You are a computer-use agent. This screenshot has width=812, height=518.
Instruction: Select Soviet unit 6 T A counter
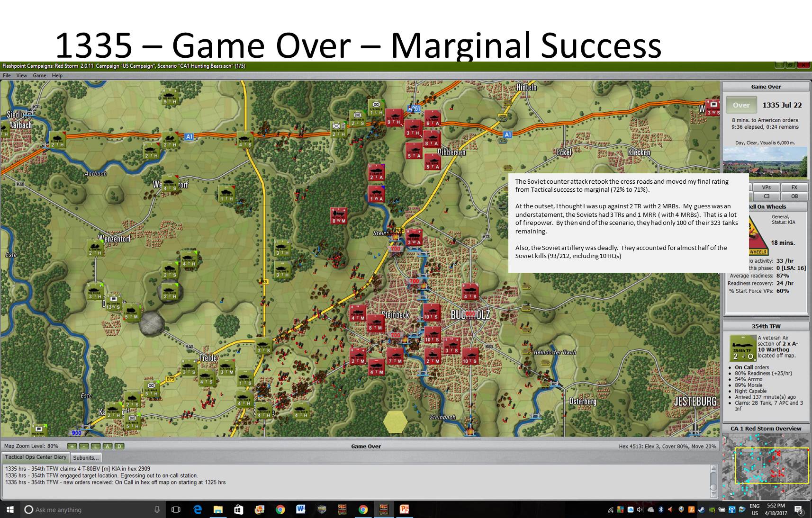pos(433,118)
